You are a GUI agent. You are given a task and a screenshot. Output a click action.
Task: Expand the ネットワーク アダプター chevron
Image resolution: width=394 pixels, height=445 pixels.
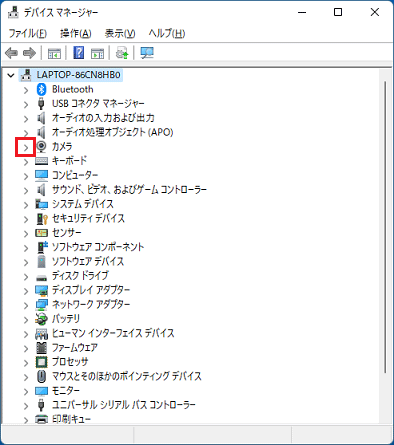pyautogui.click(x=26, y=306)
